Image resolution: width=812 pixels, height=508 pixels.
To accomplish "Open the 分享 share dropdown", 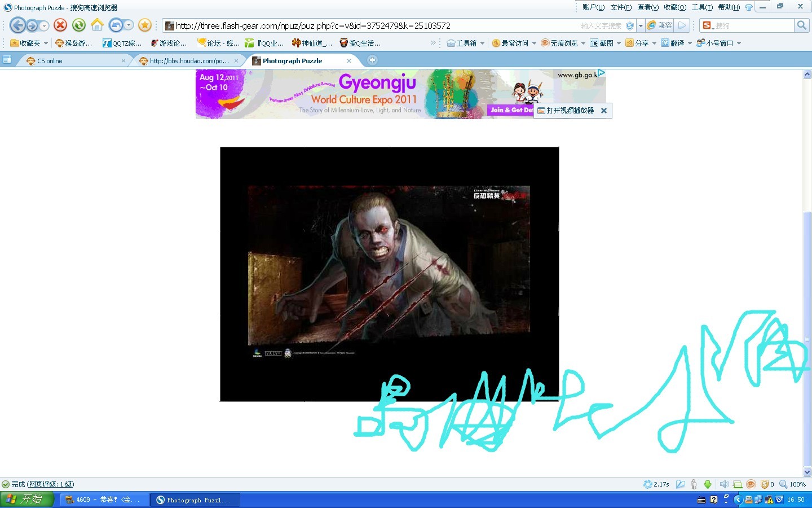I will [x=641, y=43].
